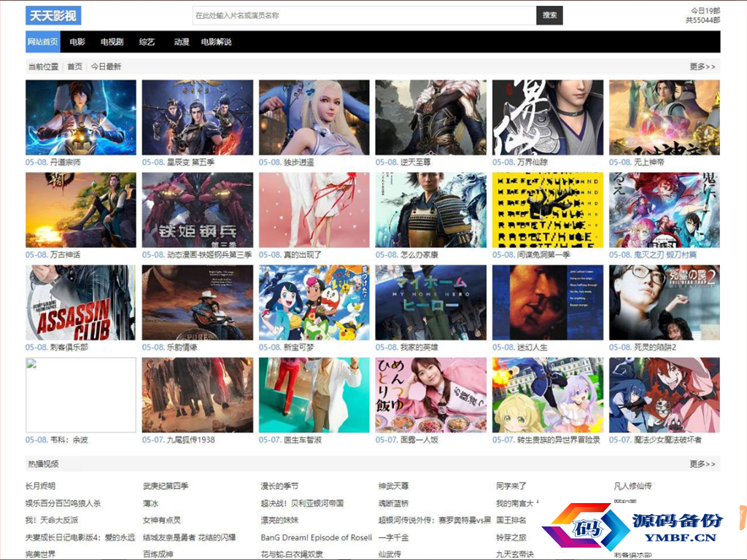Open the 迷幻人生 poster thumbnail
The height and width of the screenshot is (560, 747).
(548, 303)
